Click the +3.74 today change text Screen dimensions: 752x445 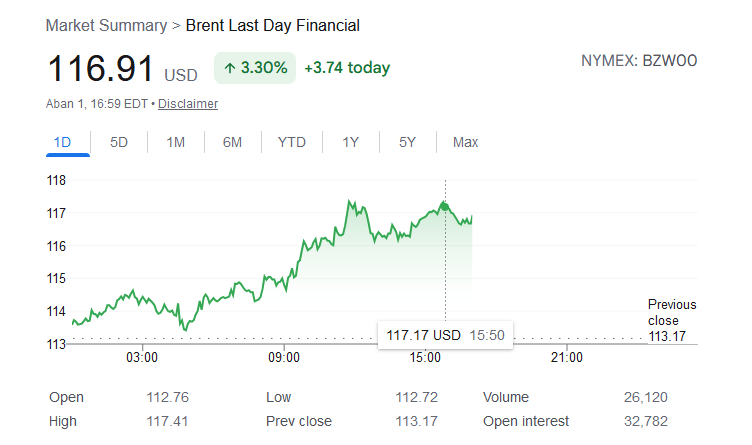pyautogui.click(x=347, y=68)
